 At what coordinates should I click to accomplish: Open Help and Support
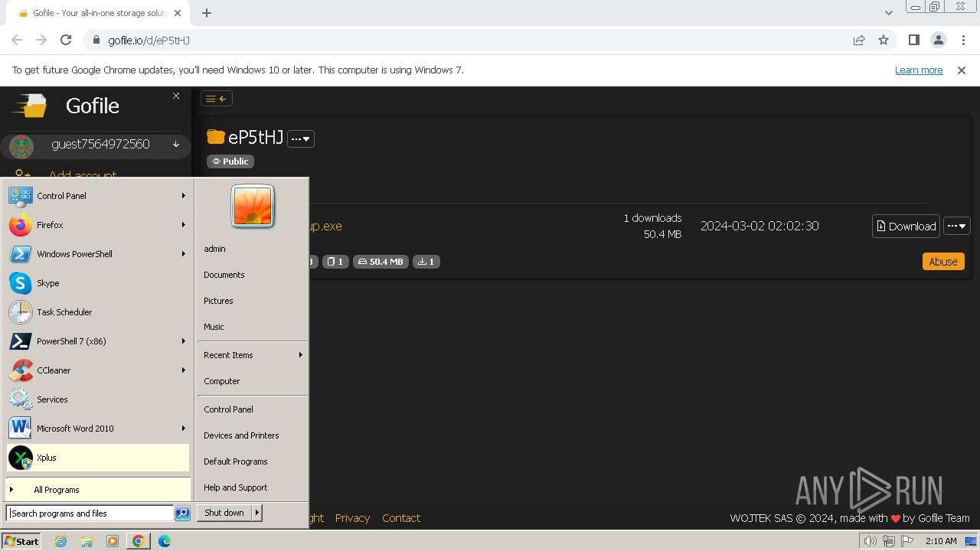253,487
